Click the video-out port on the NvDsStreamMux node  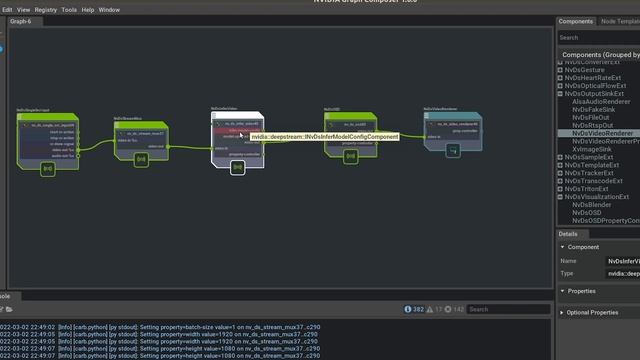tap(168, 147)
